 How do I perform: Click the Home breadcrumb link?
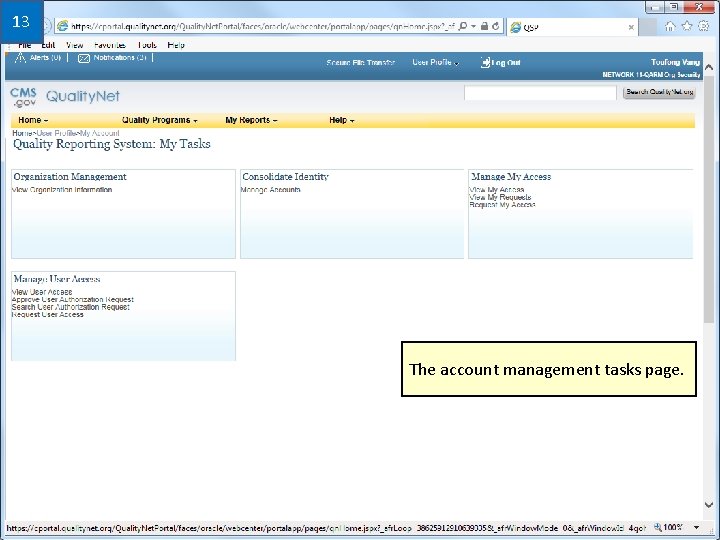click(x=22, y=133)
